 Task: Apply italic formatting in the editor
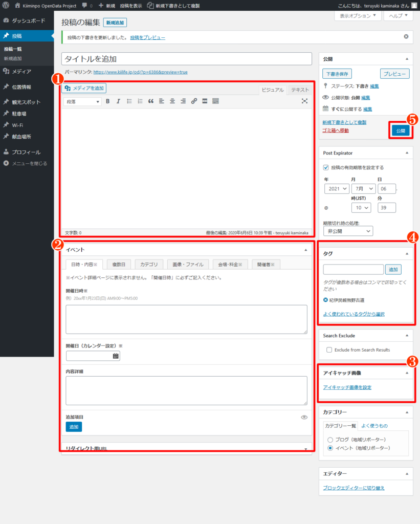118,101
